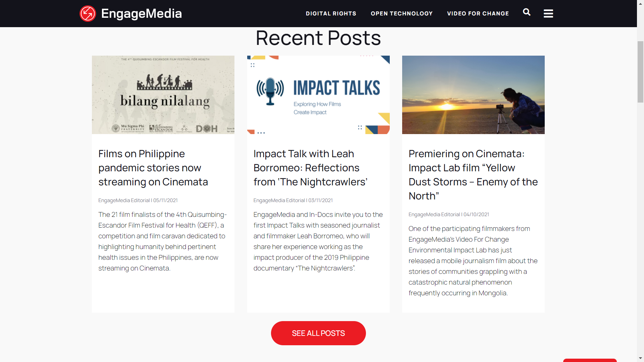
Task: Click the excerpt about In-Docs Impact Talks
Action: click(318, 241)
